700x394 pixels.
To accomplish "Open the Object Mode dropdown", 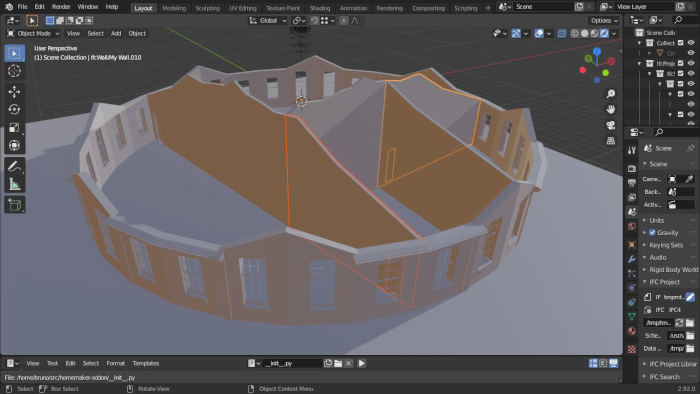I will click(x=33, y=33).
